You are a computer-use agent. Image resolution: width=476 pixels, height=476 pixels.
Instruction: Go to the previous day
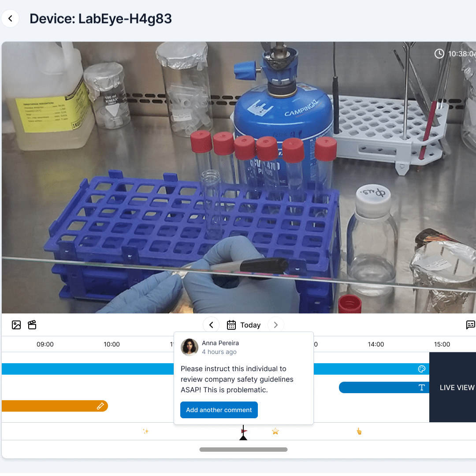tap(211, 325)
